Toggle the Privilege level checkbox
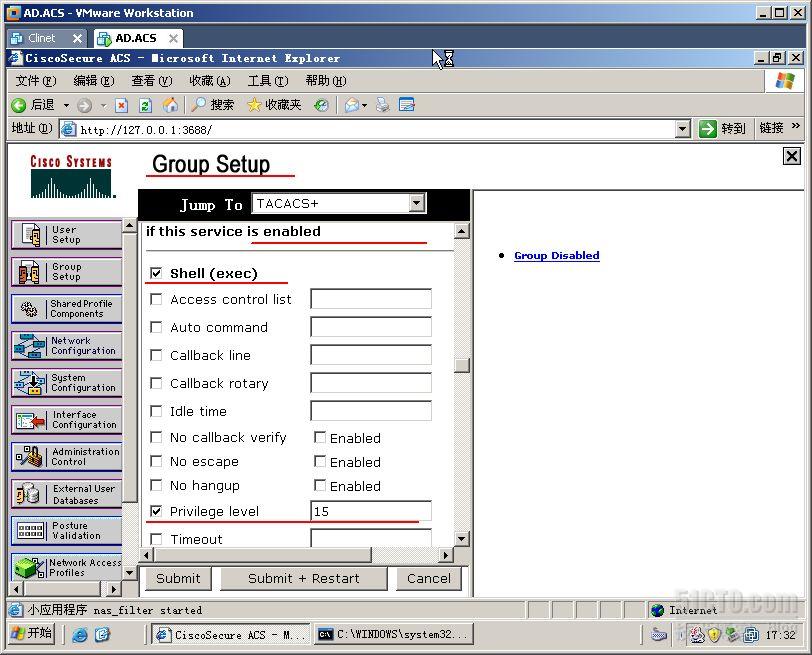The height and width of the screenshot is (655, 812). click(156, 511)
